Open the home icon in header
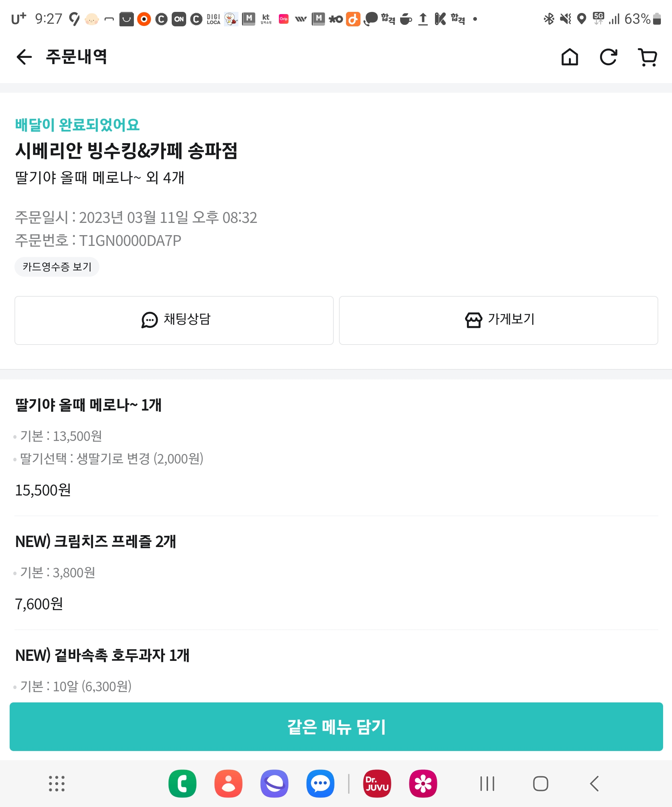 pos(569,57)
